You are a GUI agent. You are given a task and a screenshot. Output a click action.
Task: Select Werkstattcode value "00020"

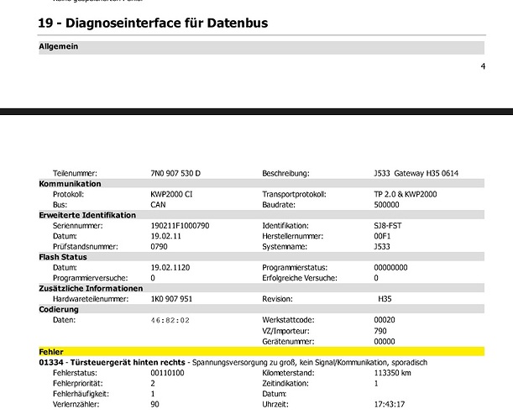point(385,320)
